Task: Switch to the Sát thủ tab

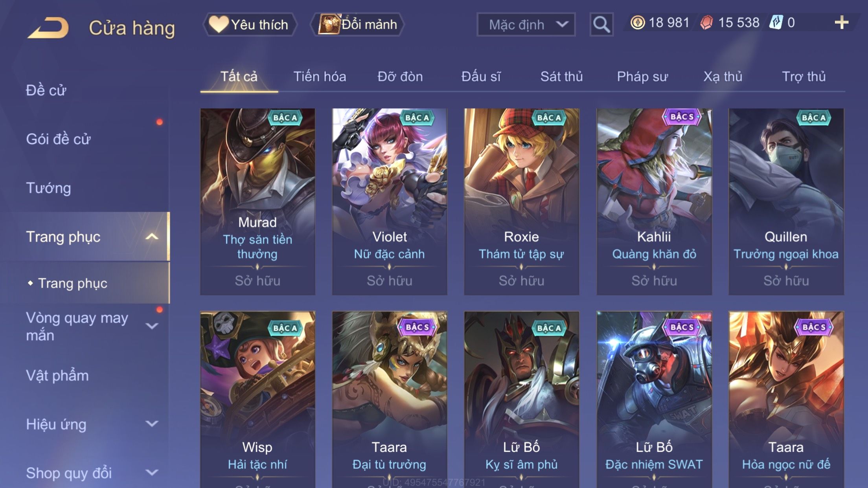Action: click(x=561, y=77)
